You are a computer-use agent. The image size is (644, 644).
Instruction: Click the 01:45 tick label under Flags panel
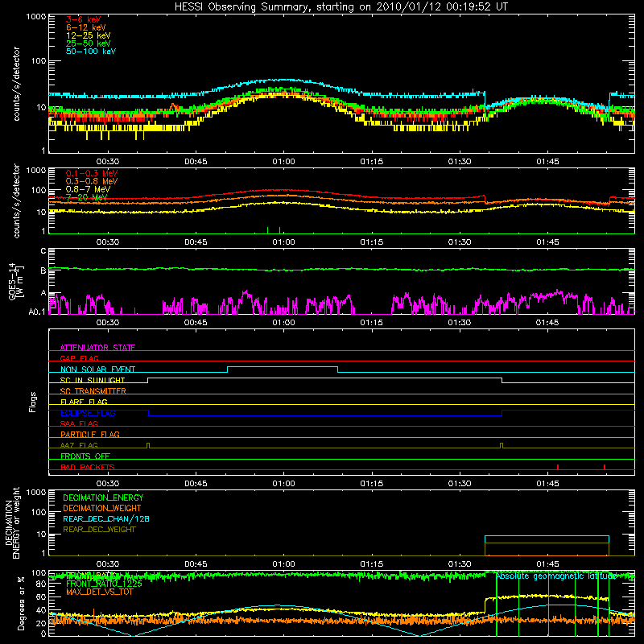tap(547, 484)
